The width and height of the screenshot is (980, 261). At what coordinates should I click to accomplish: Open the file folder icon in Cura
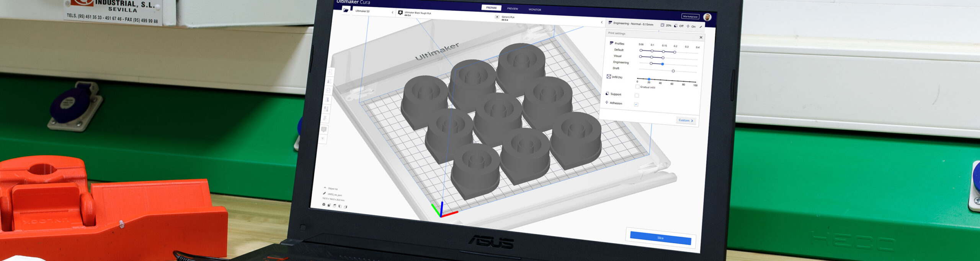346,10
